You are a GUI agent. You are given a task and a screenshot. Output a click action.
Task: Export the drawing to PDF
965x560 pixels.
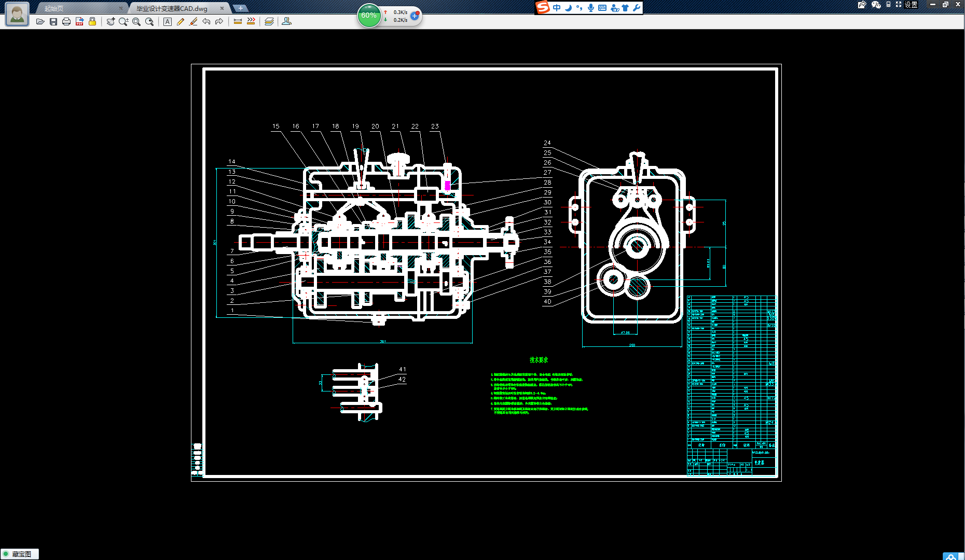tap(79, 22)
